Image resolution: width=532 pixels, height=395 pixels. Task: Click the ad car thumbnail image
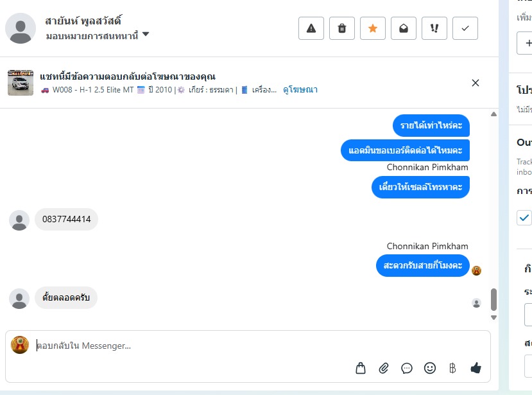21,83
